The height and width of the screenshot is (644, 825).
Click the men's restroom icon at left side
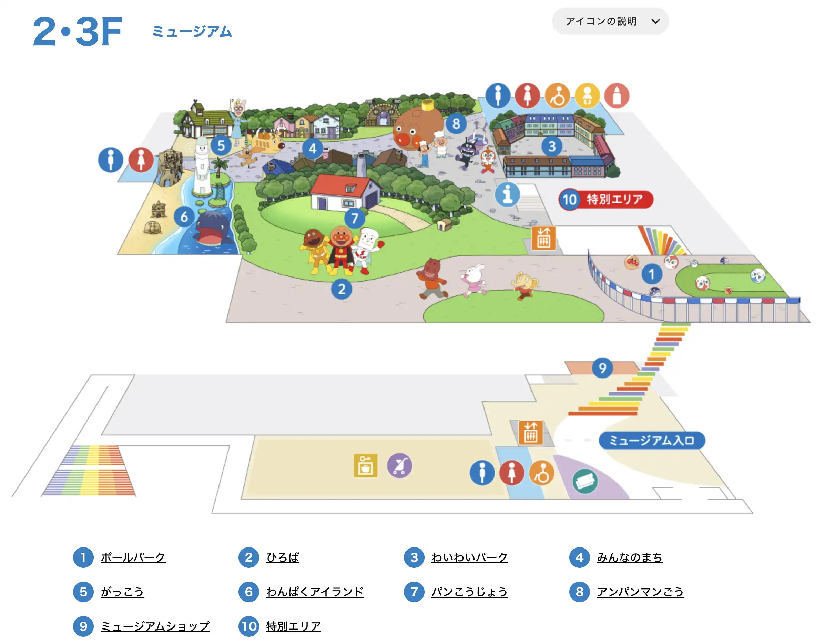click(111, 160)
